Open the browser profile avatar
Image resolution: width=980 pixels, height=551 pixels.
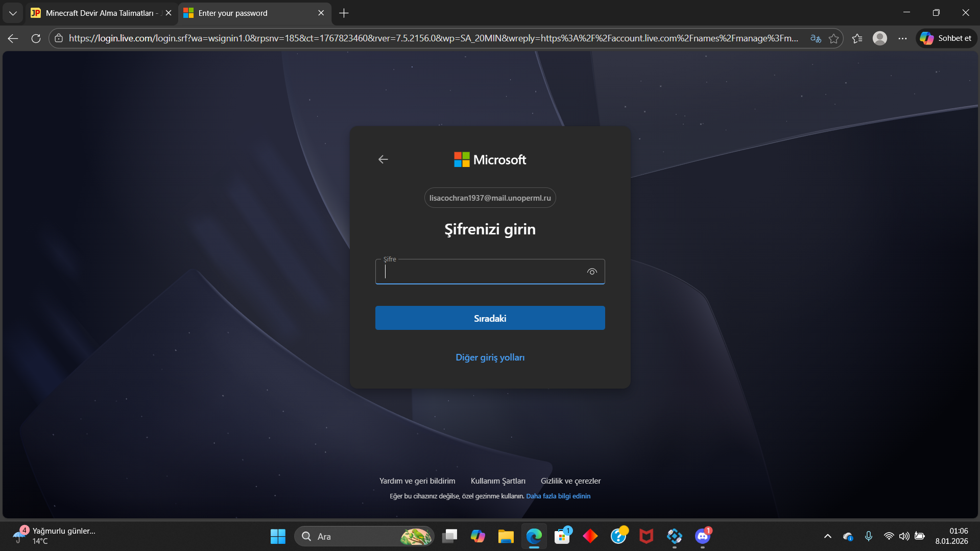coord(880,38)
